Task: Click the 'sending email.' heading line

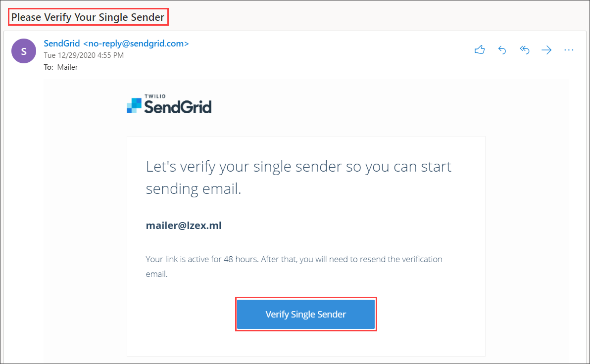Action: [x=194, y=189]
